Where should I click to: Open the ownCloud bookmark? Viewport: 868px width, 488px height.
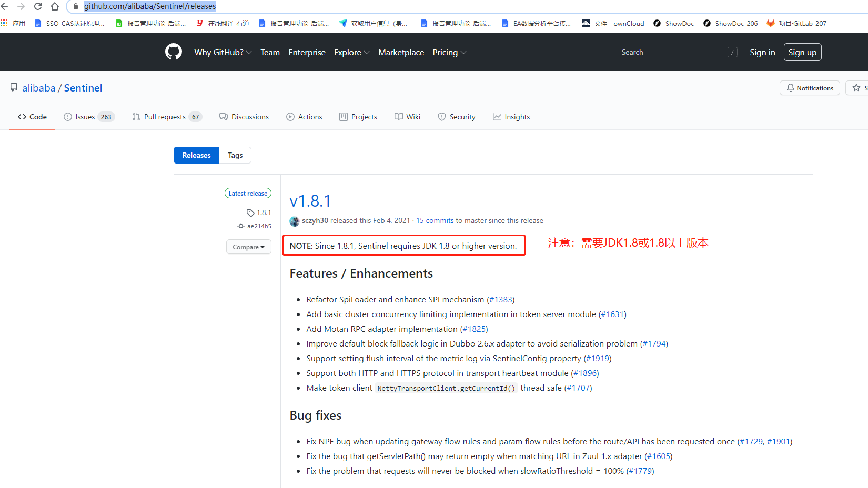(x=613, y=23)
